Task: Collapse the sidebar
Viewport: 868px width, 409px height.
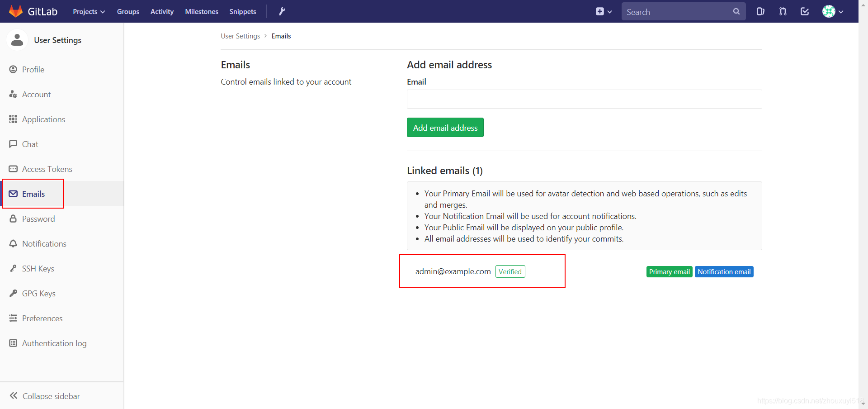Action: tap(45, 396)
